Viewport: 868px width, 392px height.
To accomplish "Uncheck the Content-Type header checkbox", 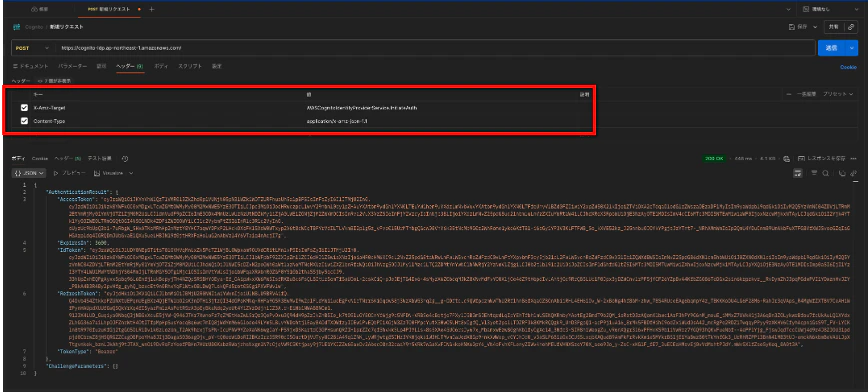I will (24, 121).
